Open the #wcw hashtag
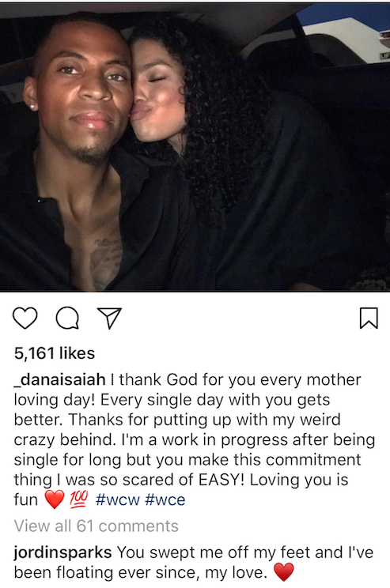This screenshot has width=390, height=588. 118,499
